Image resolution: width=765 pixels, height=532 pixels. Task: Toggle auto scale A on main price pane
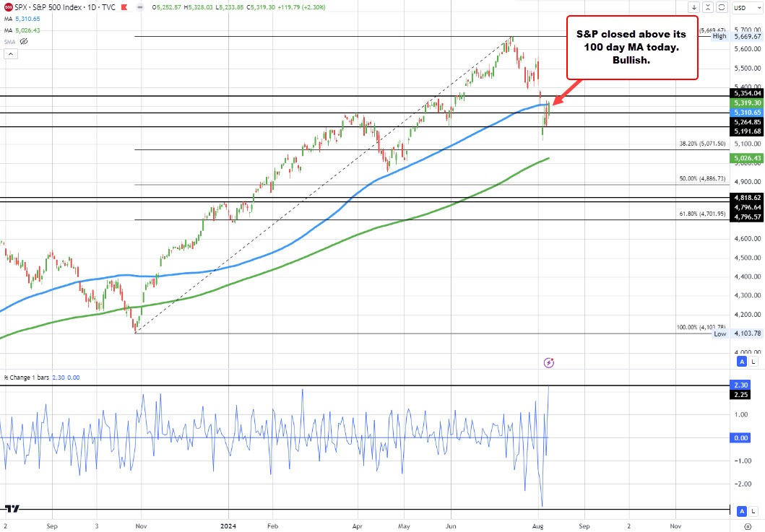pos(742,362)
